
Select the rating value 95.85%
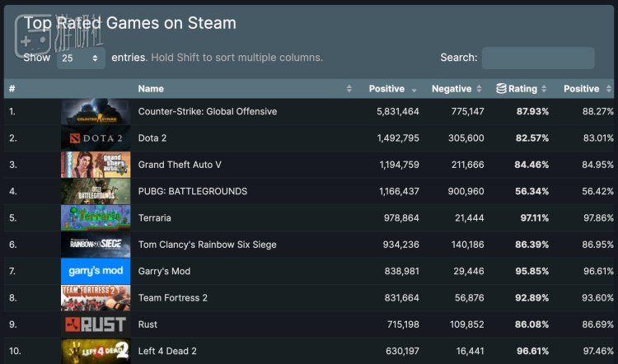pos(532,271)
